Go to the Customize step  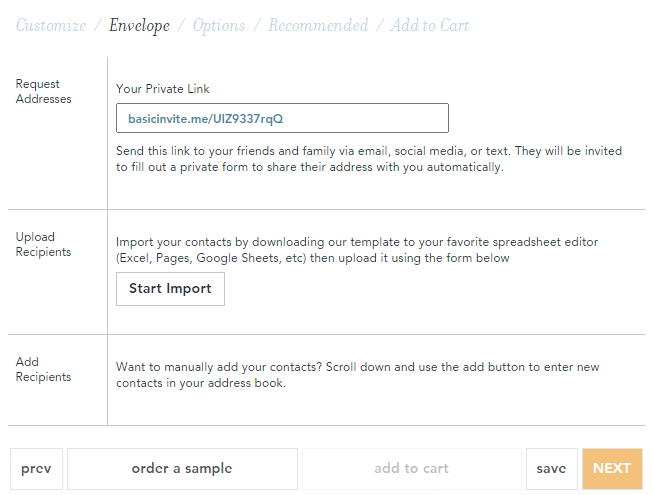(51, 26)
